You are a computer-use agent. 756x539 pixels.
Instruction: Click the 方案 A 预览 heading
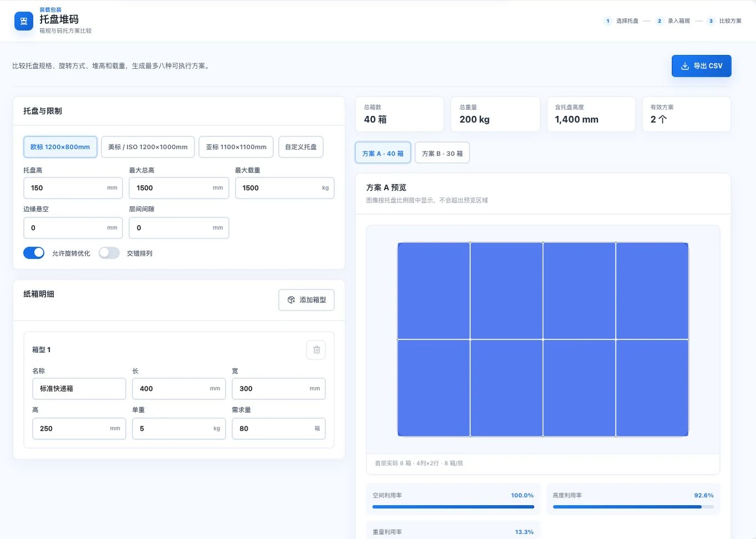[386, 187]
